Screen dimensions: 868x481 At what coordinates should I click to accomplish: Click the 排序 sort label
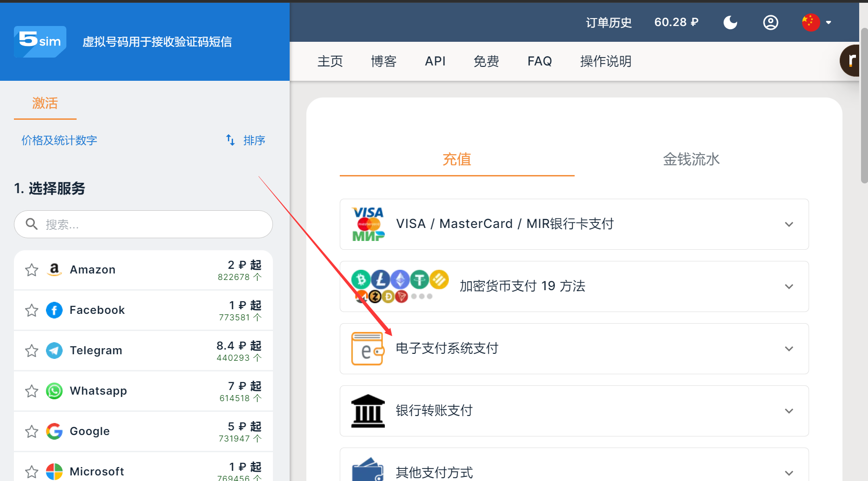tap(254, 140)
